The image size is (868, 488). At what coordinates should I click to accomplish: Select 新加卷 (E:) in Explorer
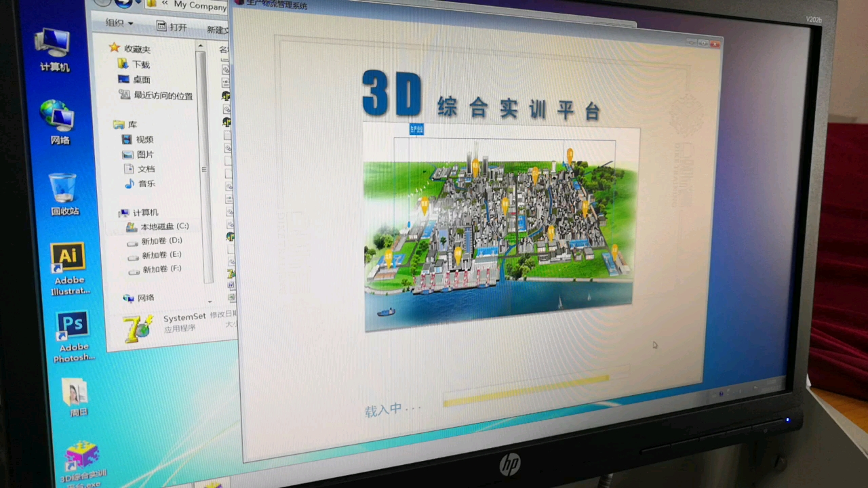[155, 255]
